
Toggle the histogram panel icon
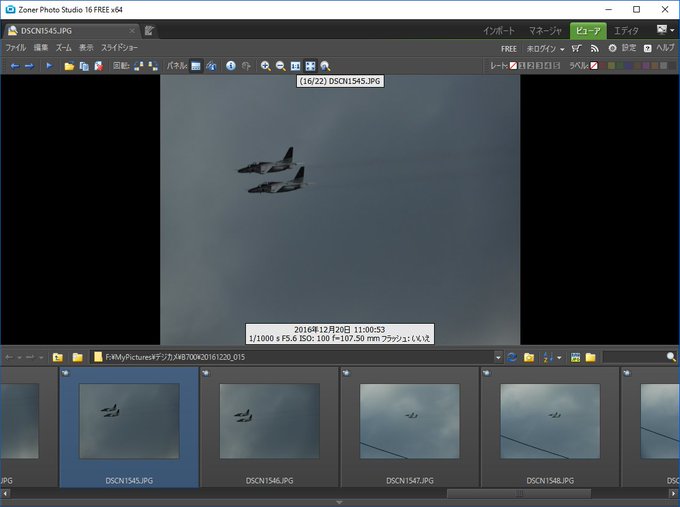[212, 66]
